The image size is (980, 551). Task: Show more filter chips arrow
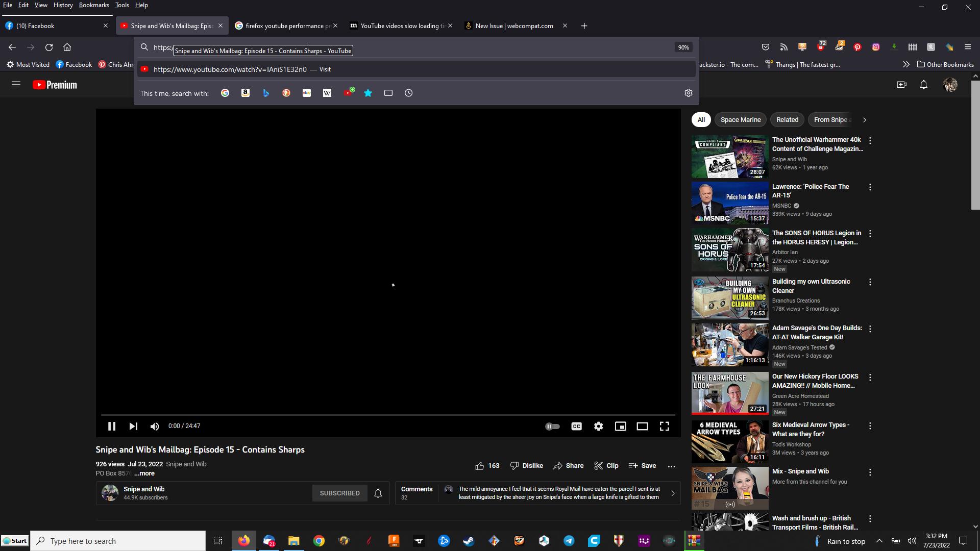coord(864,120)
